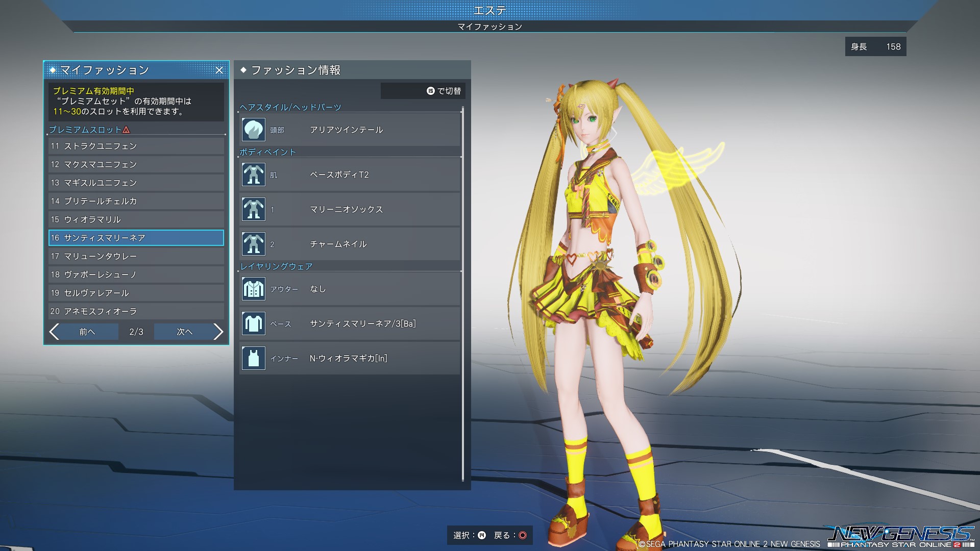Select slot 12 マクスマユニフェン
980x551 pixels.
click(136, 164)
